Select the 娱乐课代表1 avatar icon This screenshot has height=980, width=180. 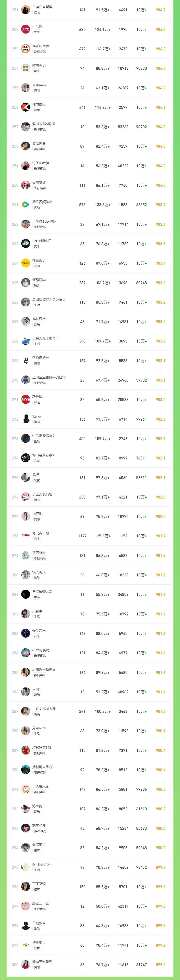coord(26,49)
